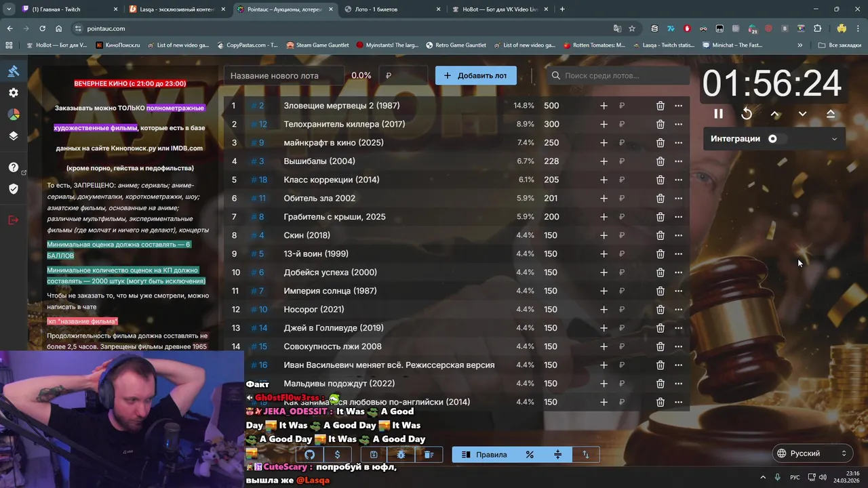Screen dimensions: 868x488
Task: Open the Русский language dropdown
Action: 812,453
